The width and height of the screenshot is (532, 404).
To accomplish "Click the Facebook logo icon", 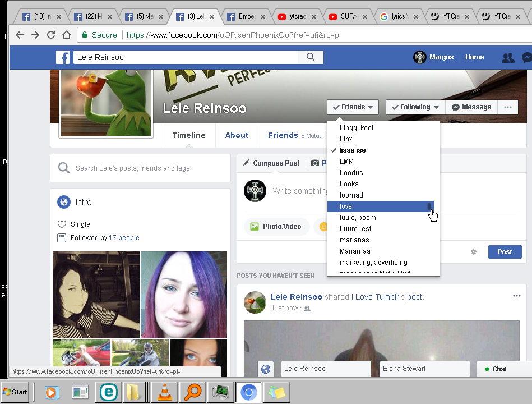I will (63, 57).
